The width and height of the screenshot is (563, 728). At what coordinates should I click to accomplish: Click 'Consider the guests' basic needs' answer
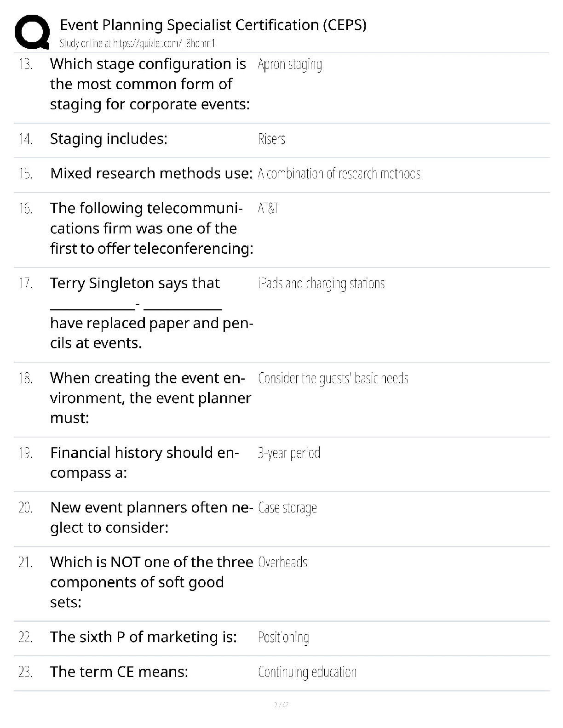pos(333,378)
